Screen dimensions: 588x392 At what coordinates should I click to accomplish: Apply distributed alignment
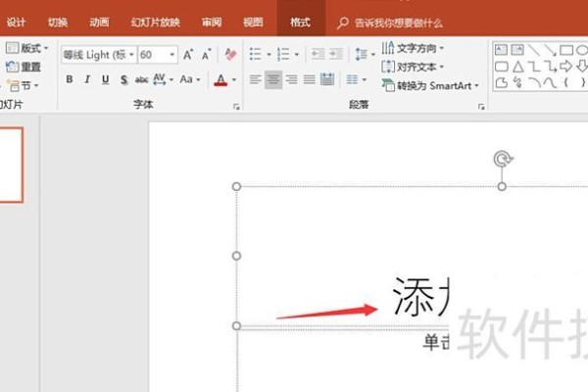(327, 79)
